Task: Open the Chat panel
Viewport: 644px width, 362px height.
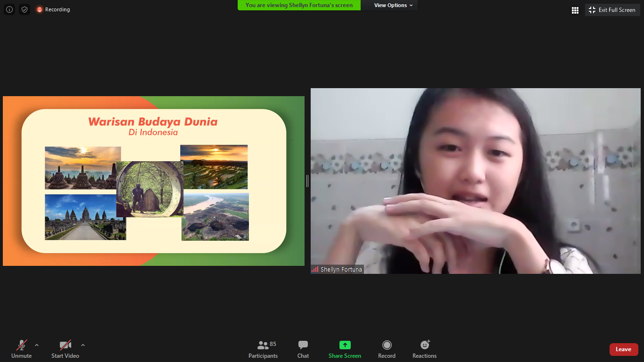Action: (x=303, y=349)
